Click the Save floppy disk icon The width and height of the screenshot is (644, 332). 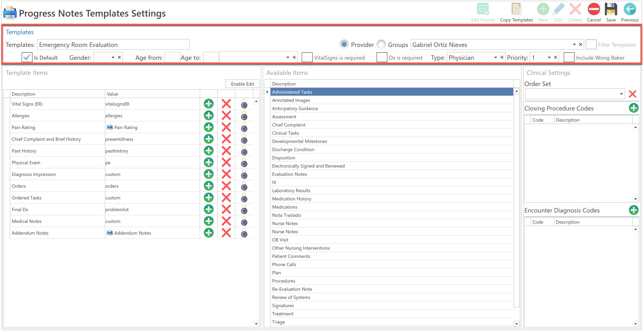tap(611, 9)
